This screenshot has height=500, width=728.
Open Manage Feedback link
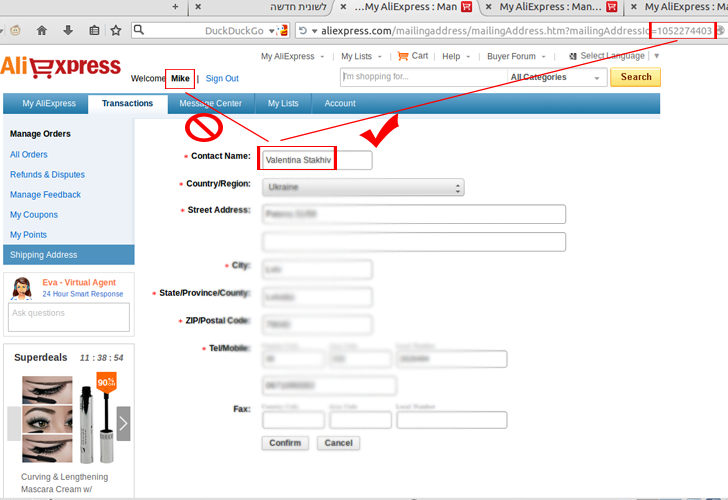[46, 195]
